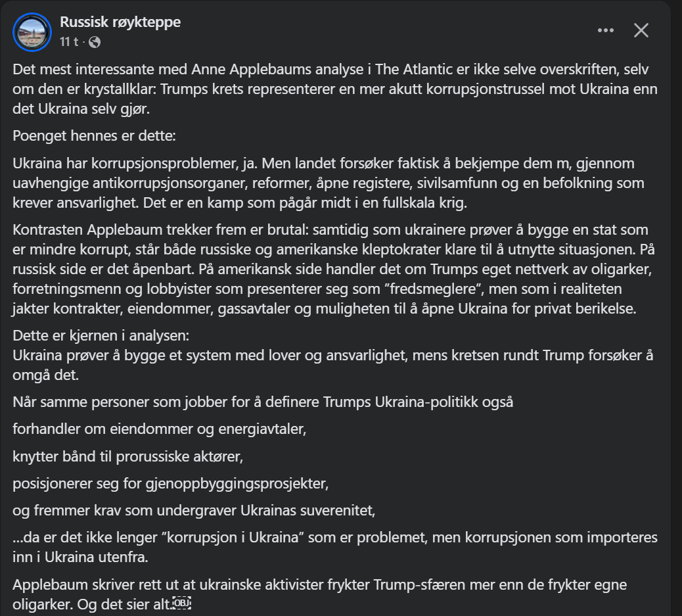The height and width of the screenshot is (616, 682).
Task: Click the OBJ placeholder symbol ending the post
Action: click(x=181, y=604)
